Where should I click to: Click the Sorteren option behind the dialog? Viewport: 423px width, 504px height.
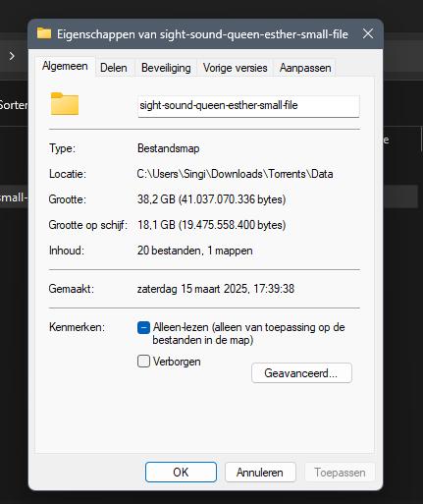click(14, 105)
